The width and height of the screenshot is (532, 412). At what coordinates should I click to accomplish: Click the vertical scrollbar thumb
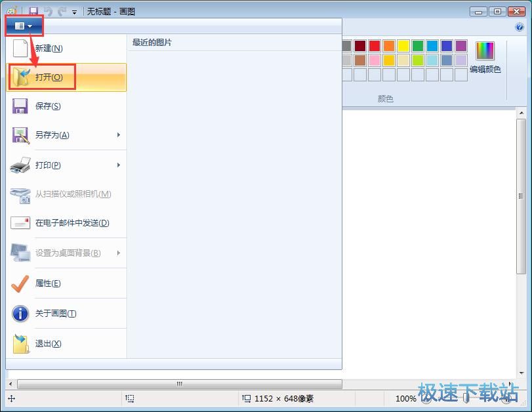tap(522, 196)
